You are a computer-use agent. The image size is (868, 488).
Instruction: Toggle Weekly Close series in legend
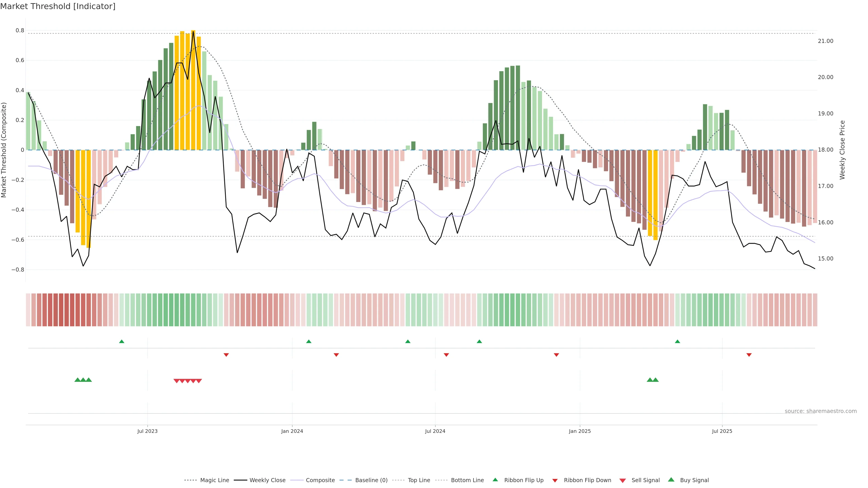click(x=267, y=480)
